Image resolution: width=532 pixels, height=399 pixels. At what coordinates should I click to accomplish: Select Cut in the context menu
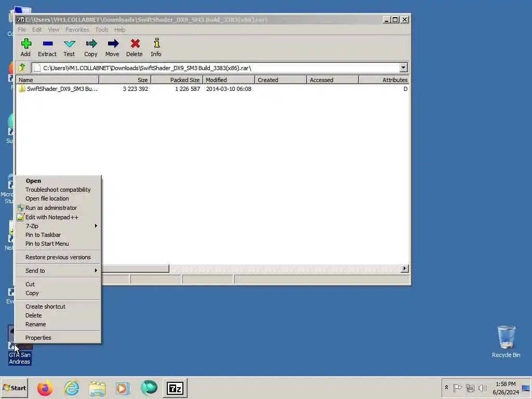pyautogui.click(x=58, y=284)
